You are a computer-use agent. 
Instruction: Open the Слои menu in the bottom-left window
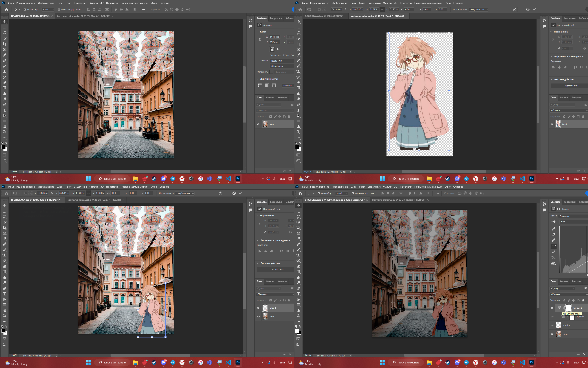pyautogui.click(x=59, y=187)
